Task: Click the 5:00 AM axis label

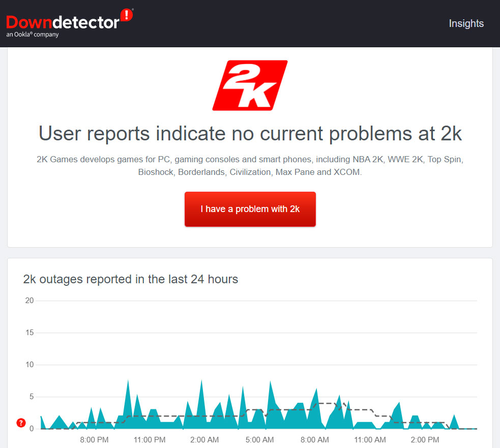Action: click(259, 440)
